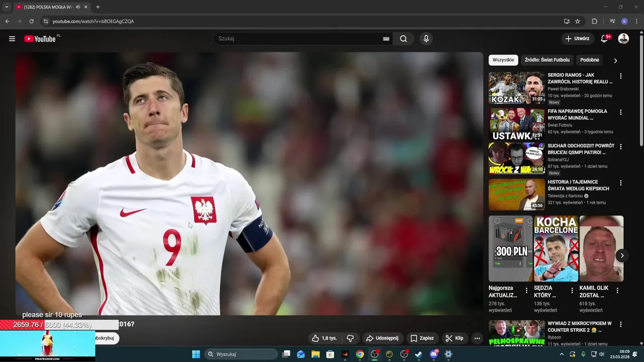
Task: Open more video actions menu
Action: pyautogui.click(x=477, y=338)
